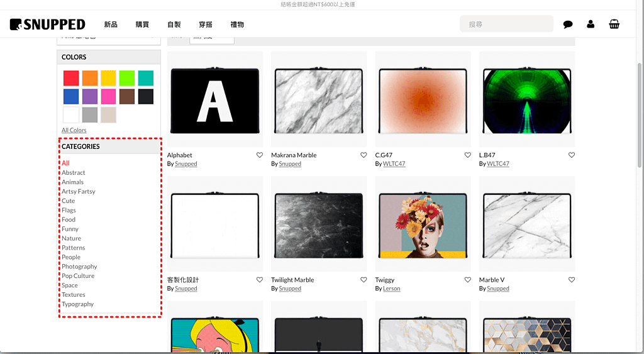Image resolution: width=644 pixels, height=354 pixels.
Task: Open the 購買 menu
Action: tap(142, 25)
